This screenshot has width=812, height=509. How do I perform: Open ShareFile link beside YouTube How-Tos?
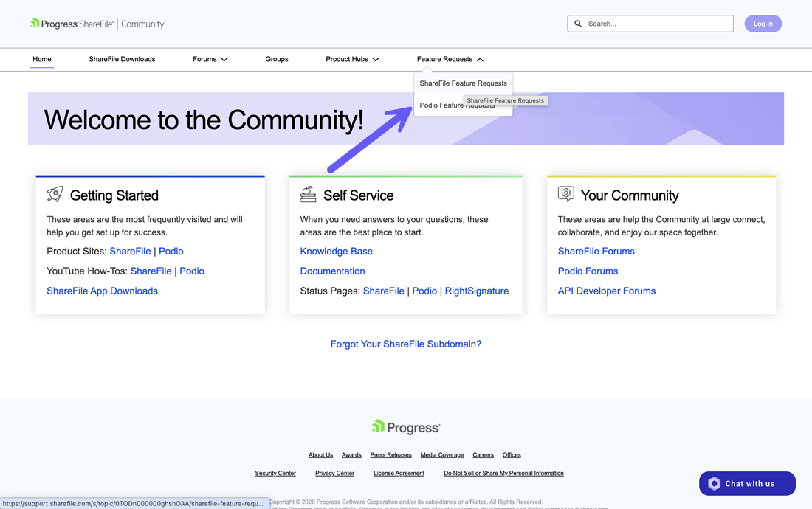click(x=151, y=271)
